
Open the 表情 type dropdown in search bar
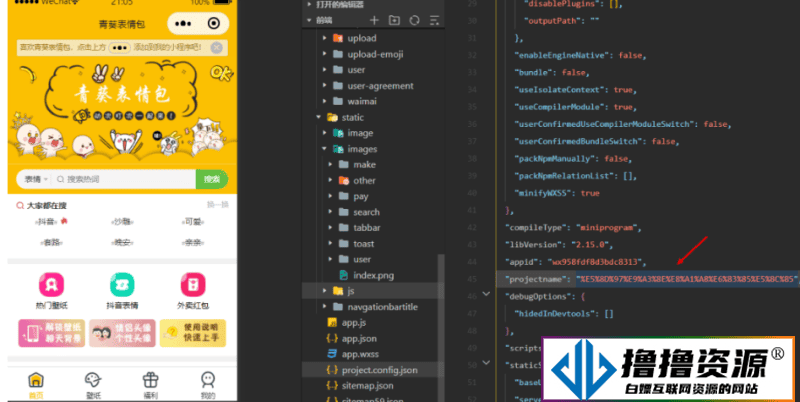coord(36,179)
